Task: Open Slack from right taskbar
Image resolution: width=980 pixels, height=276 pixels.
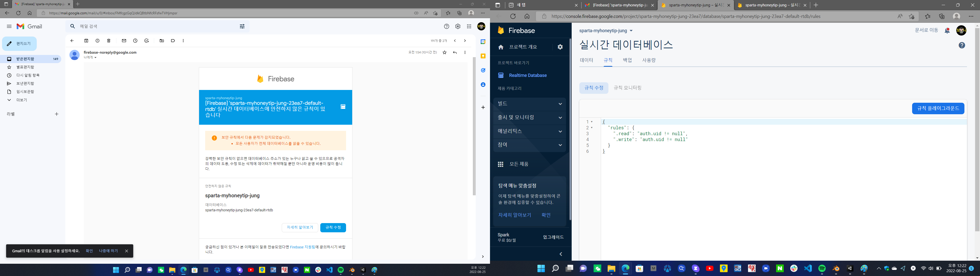Action: click(794, 268)
